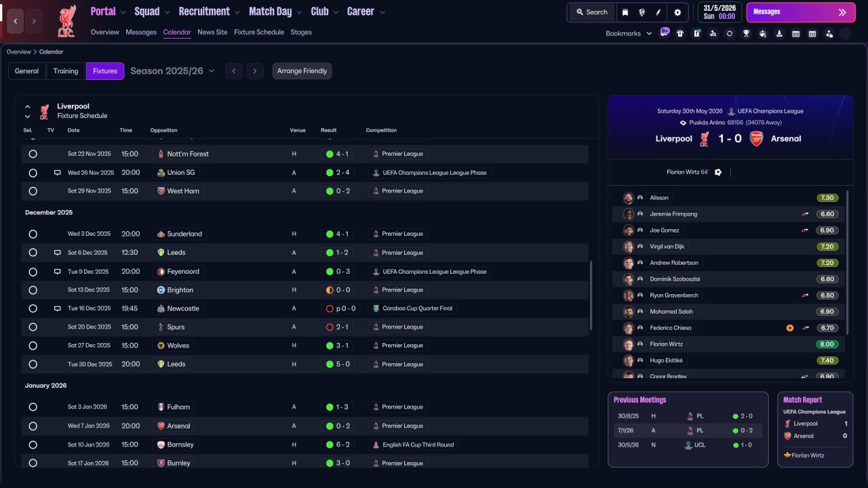Select the Burnley fixture radio button
The image size is (868, 488).
pos(33,463)
